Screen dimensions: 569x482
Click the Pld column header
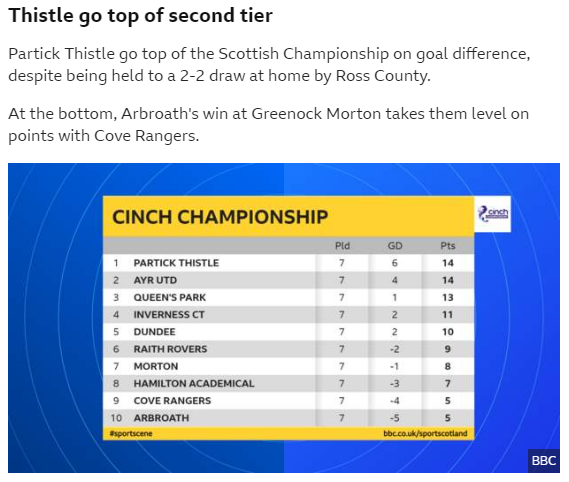342,246
